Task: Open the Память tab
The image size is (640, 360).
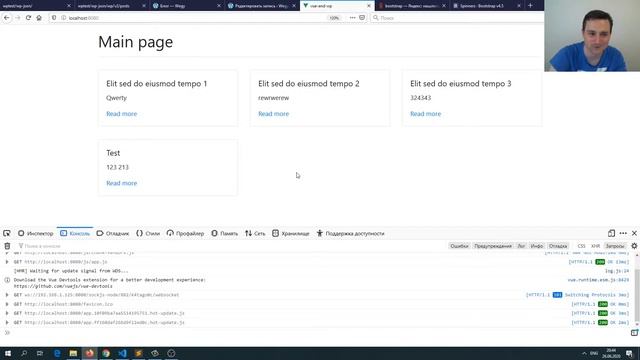Action: click(x=224, y=233)
